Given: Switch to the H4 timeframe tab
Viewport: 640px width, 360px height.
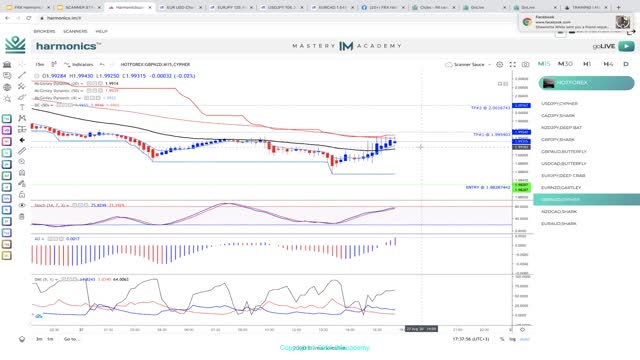Looking at the screenshot, I should tap(608, 64).
